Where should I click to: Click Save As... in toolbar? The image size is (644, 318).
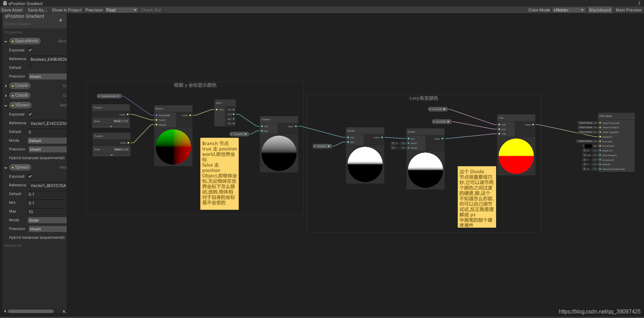[x=37, y=10]
